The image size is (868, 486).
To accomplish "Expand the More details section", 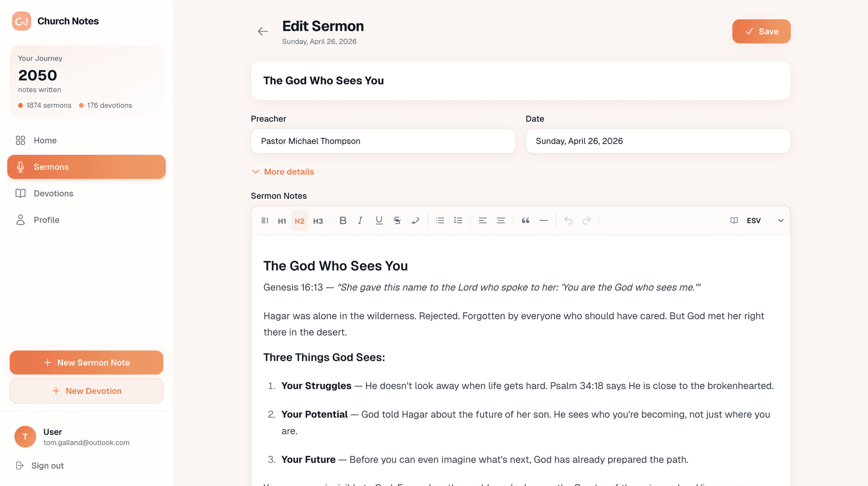I will [282, 172].
